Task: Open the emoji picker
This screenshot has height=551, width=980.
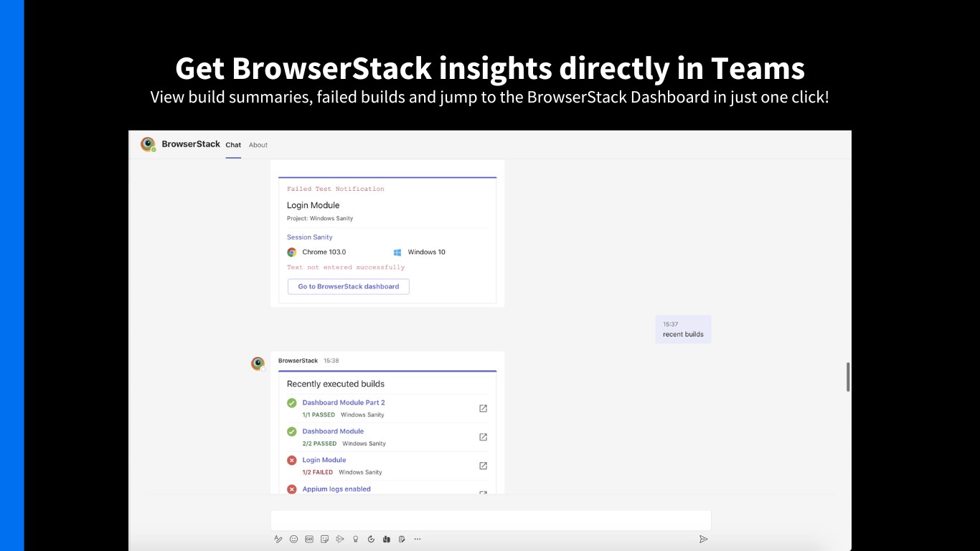Action: pyautogui.click(x=293, y=539)
